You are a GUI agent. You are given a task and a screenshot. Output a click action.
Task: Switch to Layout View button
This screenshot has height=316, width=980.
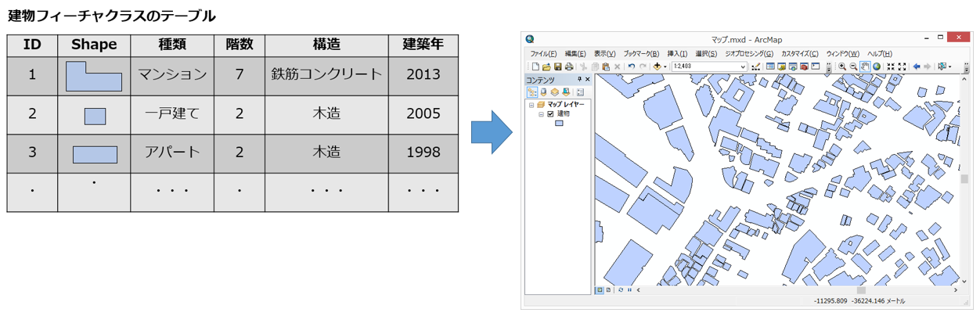pyautogui.click(x=609, y=289)
